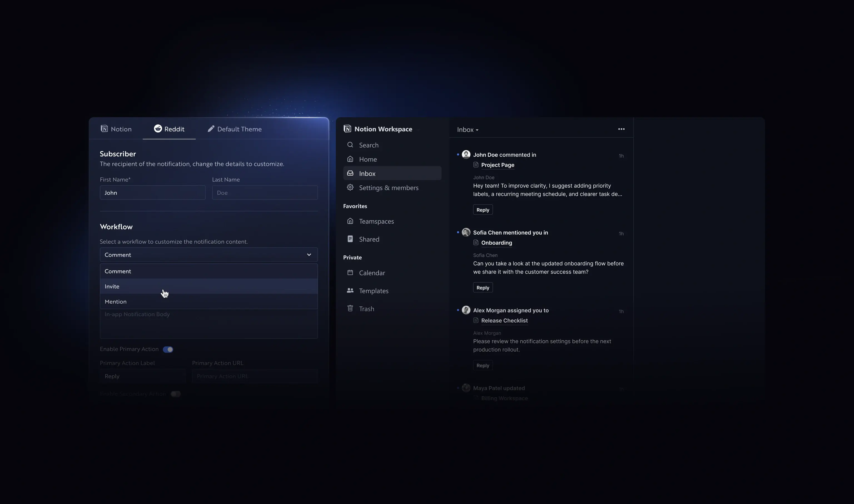Click the page icon next to Release Checklist
The height and width of the screenshot is (504, 854).
476,320
